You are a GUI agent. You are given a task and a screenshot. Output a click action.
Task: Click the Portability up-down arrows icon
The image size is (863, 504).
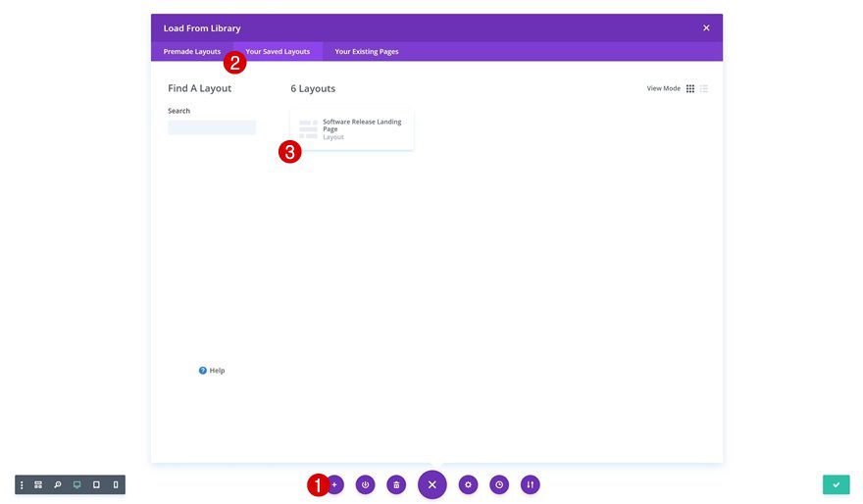(530, 484)
